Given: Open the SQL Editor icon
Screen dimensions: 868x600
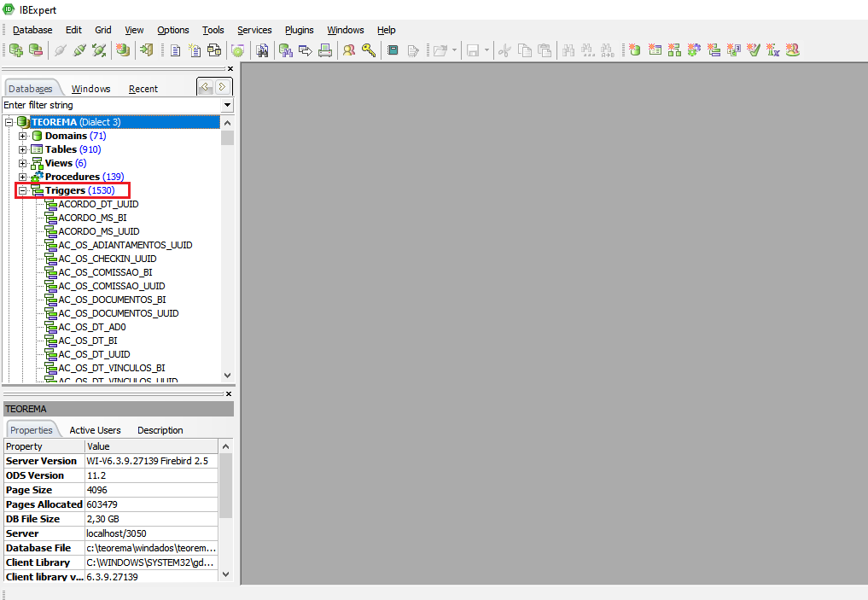Looking at the screenshot, I should tap(176, 50).
